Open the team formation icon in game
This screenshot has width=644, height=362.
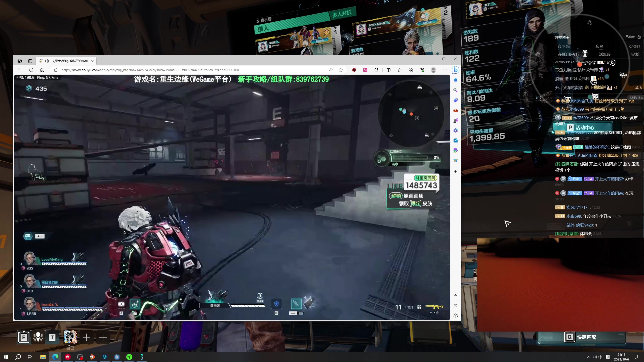38,337
